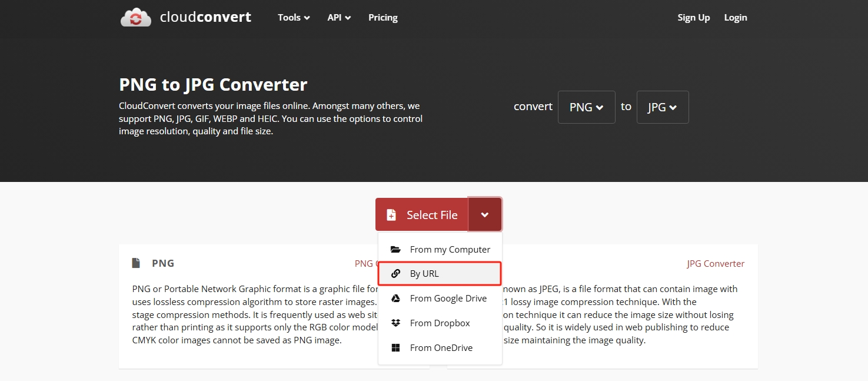Screen dimensions: 868x381
Task: Expand the API menu in the header
Action: [x=339, y=18]
